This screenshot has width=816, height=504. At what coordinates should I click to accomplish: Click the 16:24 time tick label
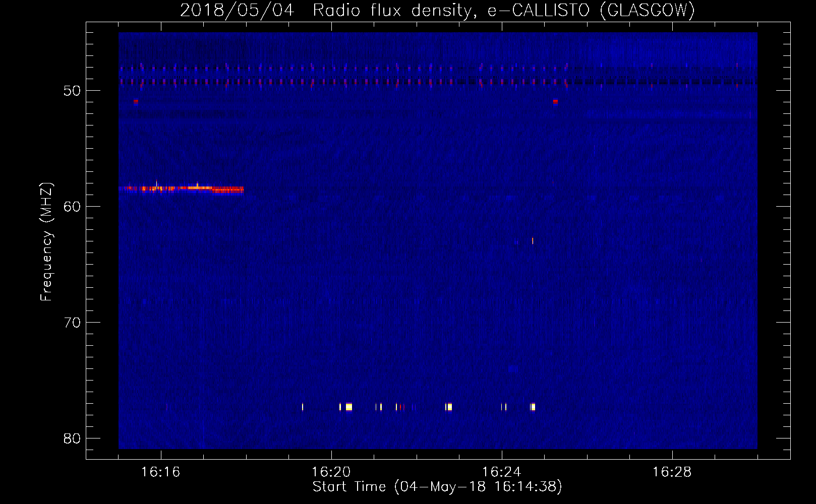coord(501,472)
